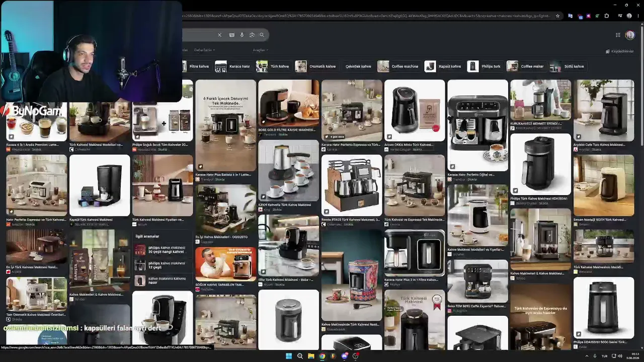Select the 'Coffee maker' filter chip
The width and height of the screenshot is (644, 362).
(x=526, y=66)
